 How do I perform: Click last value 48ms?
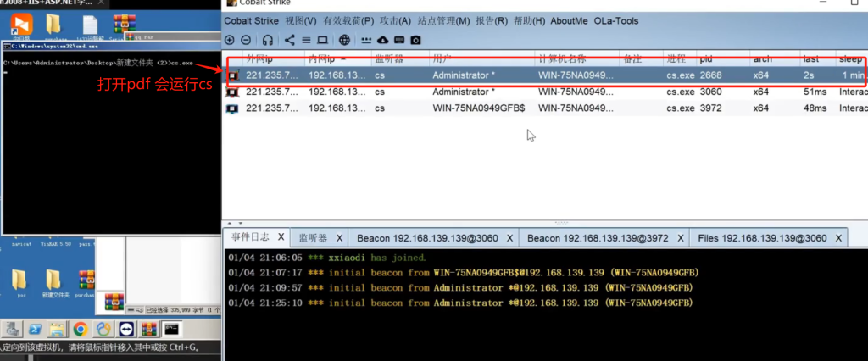pyautogui.click(x=816, y=108)
